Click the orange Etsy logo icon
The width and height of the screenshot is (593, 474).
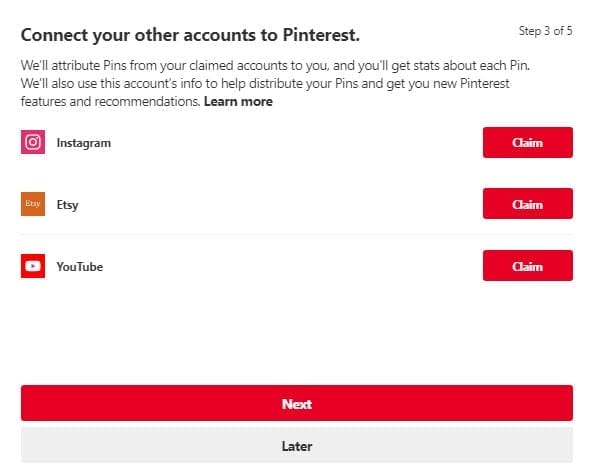coord(33,204)
